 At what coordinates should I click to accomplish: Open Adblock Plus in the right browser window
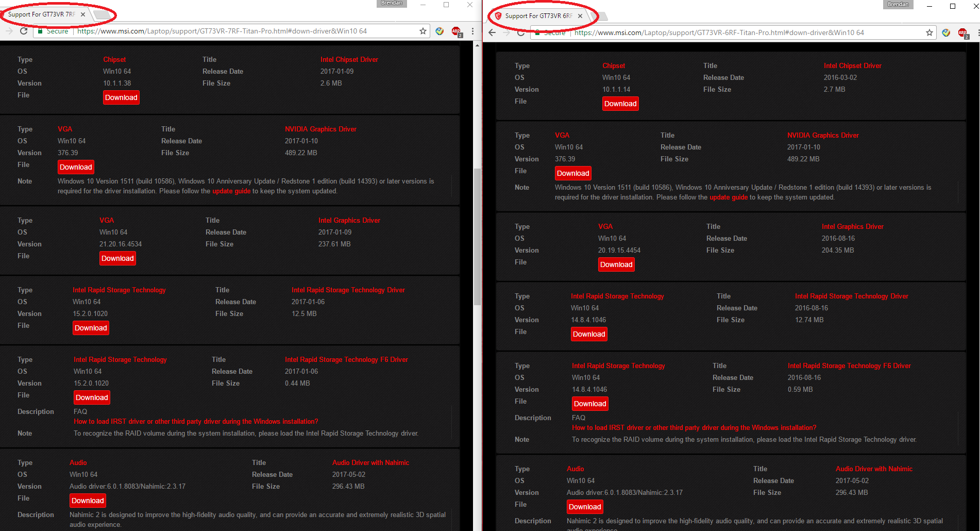point(963,33)
